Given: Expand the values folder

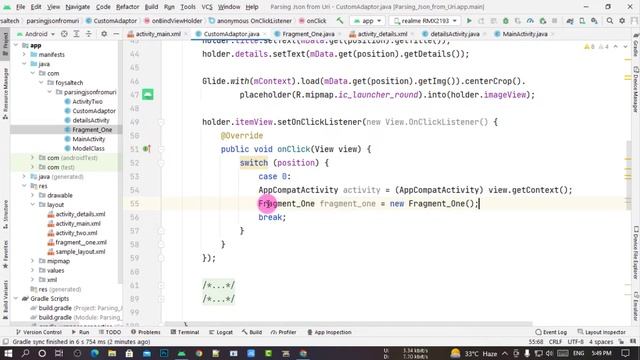Looking at the screenshot, I should pos(33,271).
